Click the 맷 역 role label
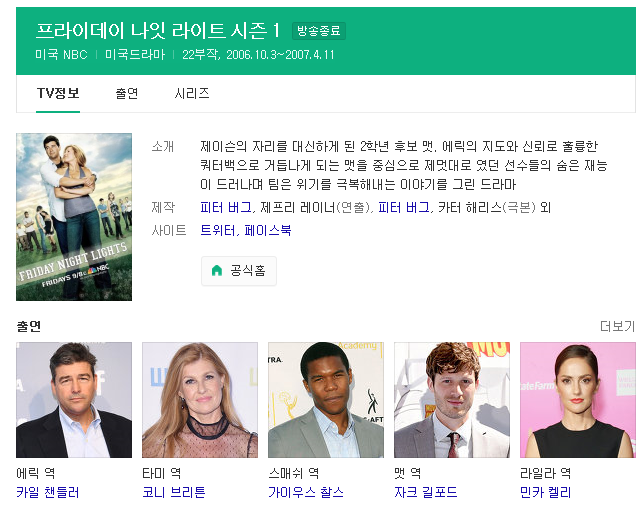 click(407, 473)
